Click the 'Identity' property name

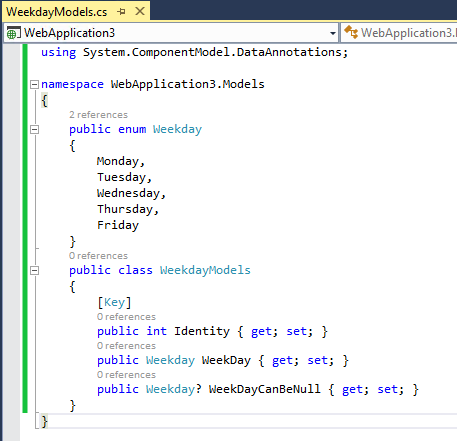coord(202,331)
